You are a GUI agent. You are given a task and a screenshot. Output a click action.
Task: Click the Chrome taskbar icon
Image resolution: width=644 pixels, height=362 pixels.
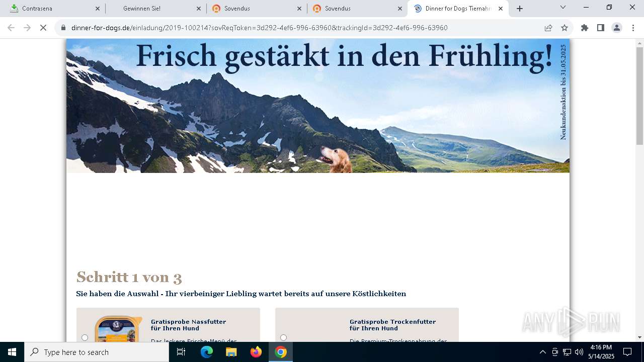coord(281,352)
